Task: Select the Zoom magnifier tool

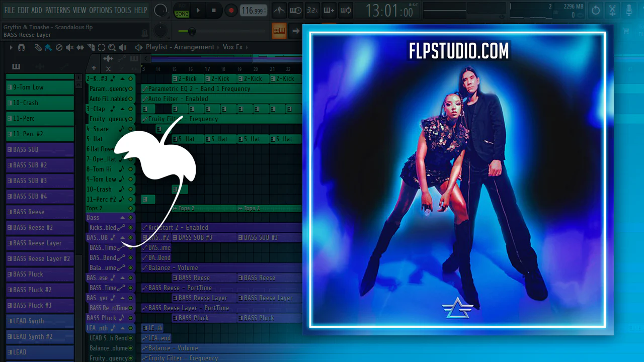Action: [x=112, y=47]
